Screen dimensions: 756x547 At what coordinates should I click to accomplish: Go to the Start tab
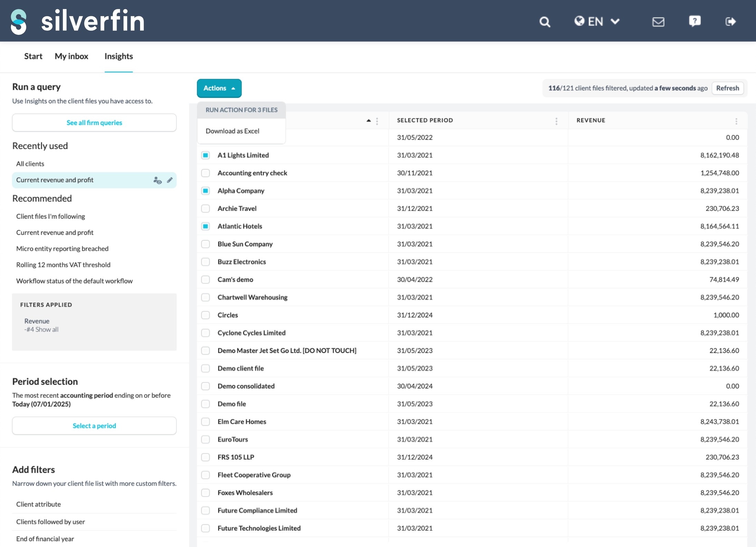33,56
